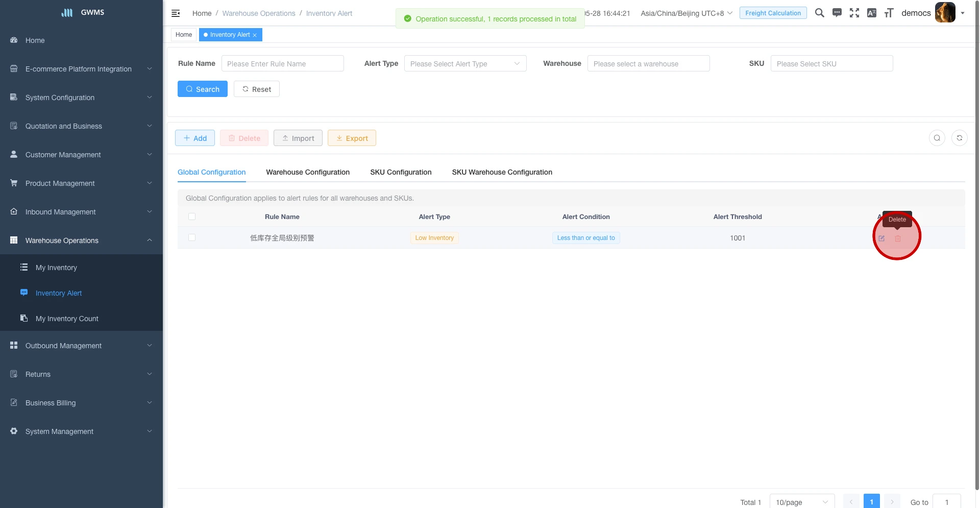Open the user menu caret beside avatar
This screenshot has width=980, height=508.
[x=963, y=13]
